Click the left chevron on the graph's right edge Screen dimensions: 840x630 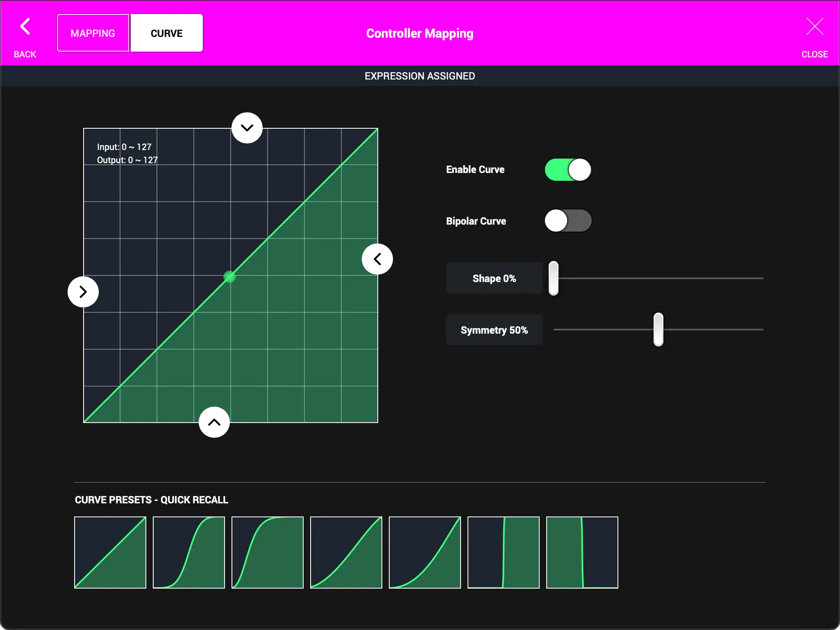pyautogui.click(x=377, y=259)
